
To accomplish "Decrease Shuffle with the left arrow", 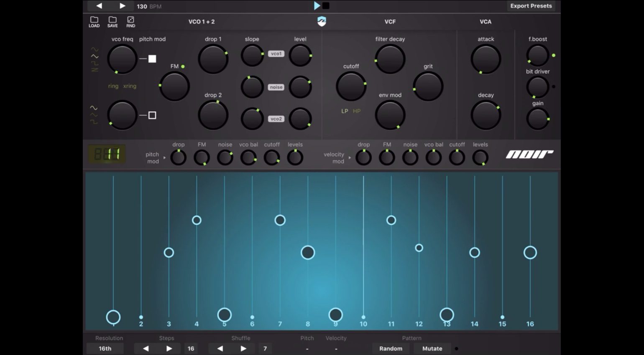I will (220, 348).
